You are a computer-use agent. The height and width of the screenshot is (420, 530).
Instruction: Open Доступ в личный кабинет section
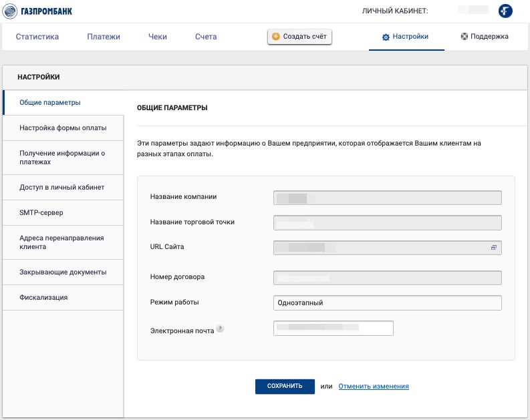[62, 187]
